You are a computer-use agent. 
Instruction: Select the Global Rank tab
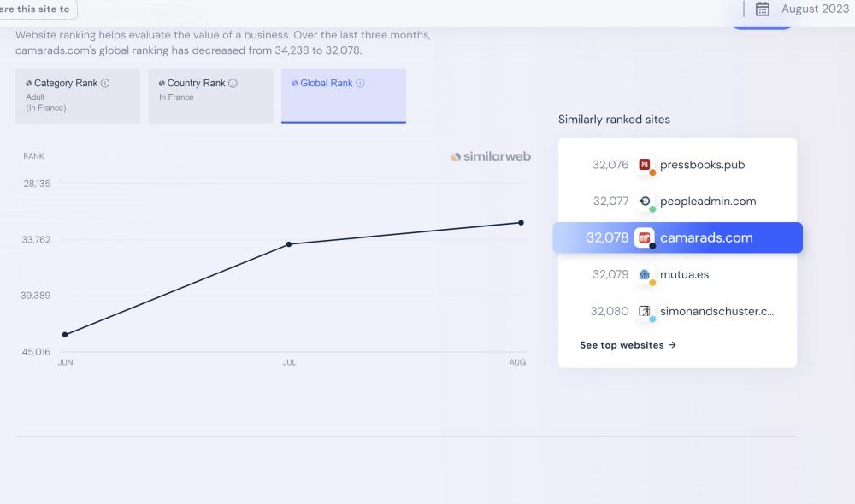[344, 96]
